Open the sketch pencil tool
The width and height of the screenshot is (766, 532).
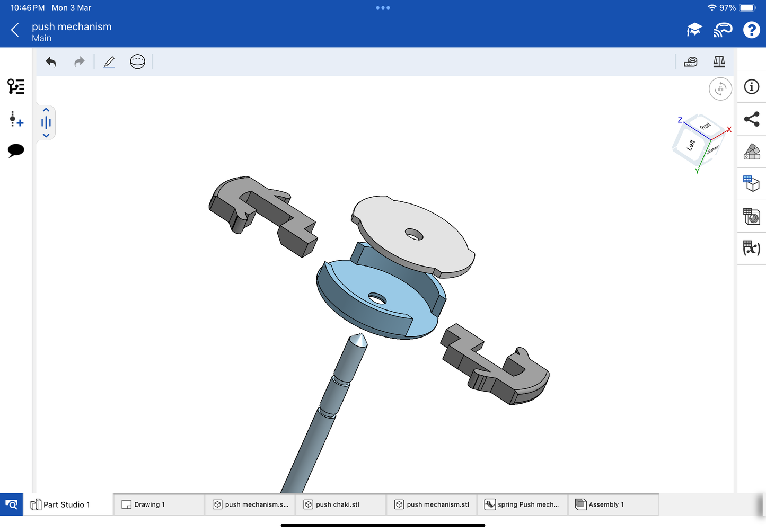109,62
